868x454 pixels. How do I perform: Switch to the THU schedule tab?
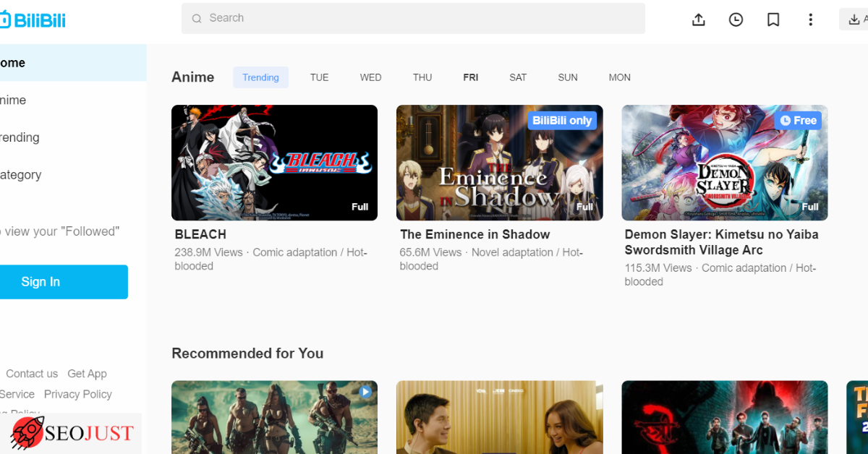click(x=422, y=77)
